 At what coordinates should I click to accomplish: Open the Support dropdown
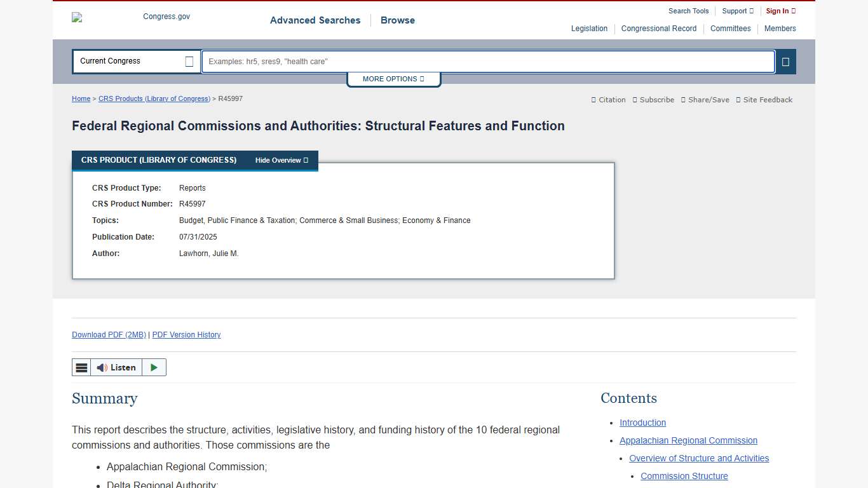736,11
